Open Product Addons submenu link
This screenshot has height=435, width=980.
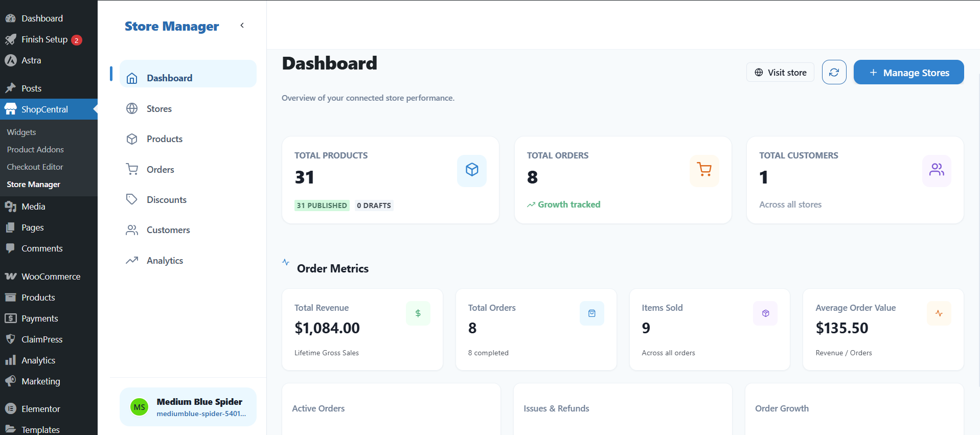click(35, 149)
